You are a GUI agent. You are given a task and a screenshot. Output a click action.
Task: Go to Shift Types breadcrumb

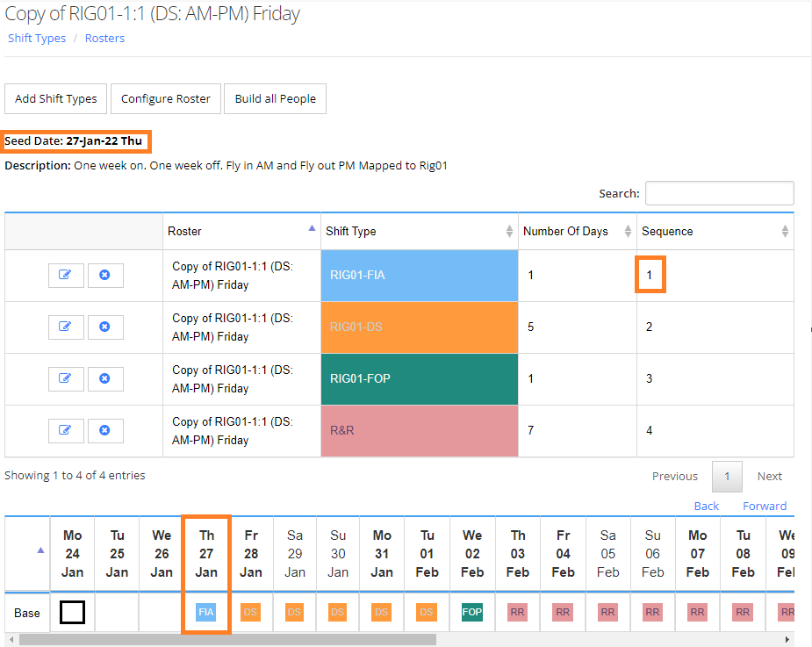37,39
